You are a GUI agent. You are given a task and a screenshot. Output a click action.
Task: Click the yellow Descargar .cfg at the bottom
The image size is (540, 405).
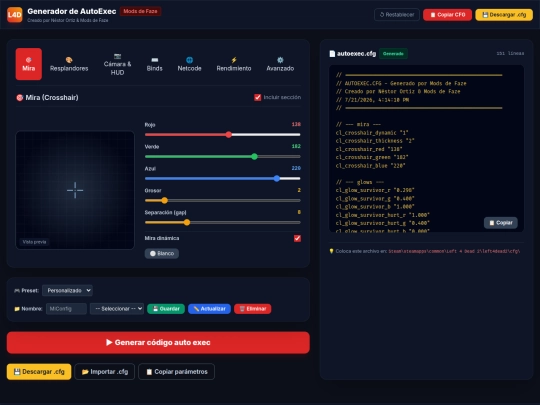click(x=39, y=372)
